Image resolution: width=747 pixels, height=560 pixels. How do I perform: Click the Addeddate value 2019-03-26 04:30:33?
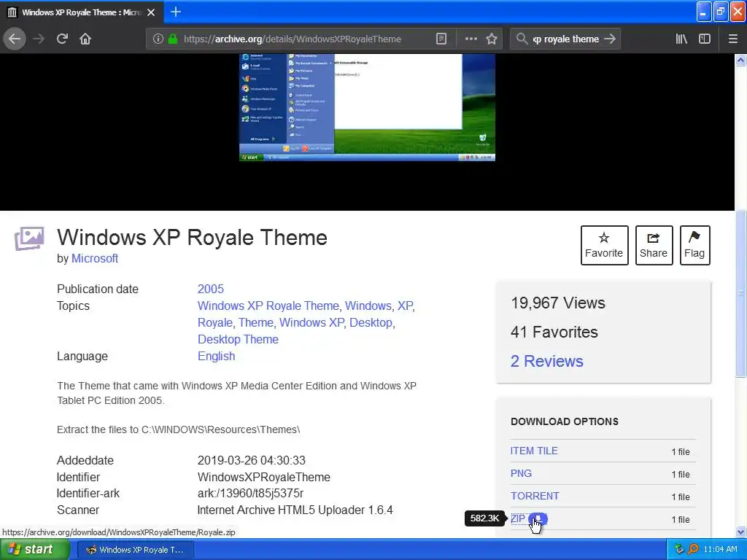point(252,461)
